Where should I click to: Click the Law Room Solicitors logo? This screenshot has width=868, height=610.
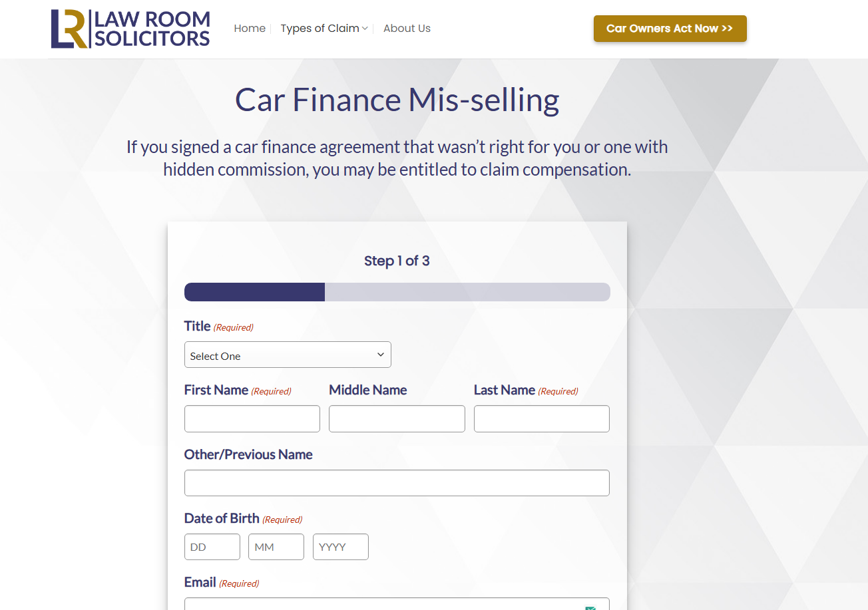coord(130,29)
